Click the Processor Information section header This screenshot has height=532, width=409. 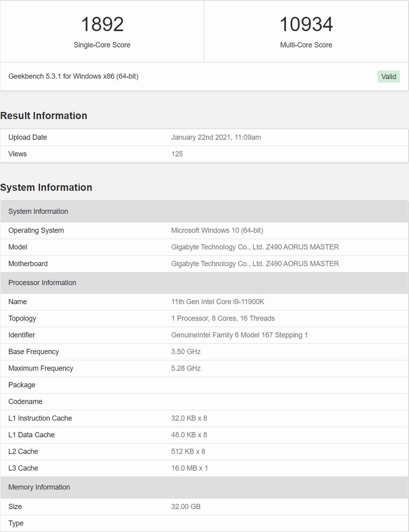[x=204, y=283]
